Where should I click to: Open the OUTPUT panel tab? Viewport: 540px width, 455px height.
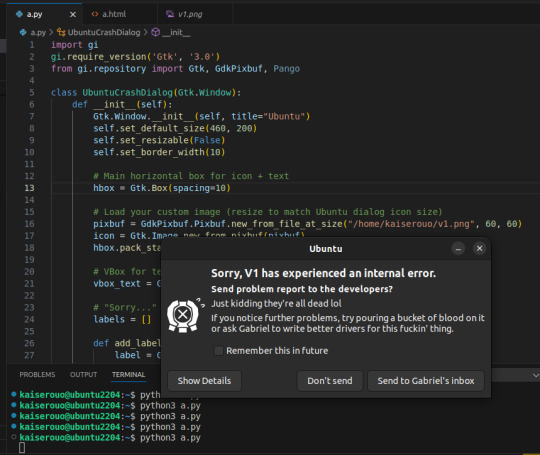(83, 374)
